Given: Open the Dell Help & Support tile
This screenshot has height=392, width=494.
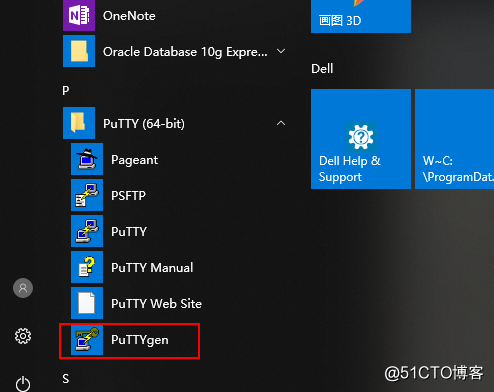Looking at the screenshot, I should (x=361, y=139).
